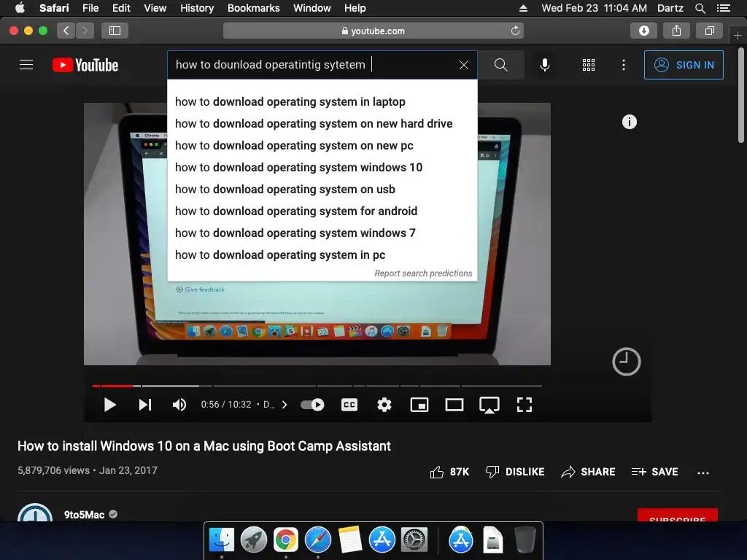Screen dimensions: 747x560
Task: Open the Bookmarks menu
Action: [x=253, y=8]
